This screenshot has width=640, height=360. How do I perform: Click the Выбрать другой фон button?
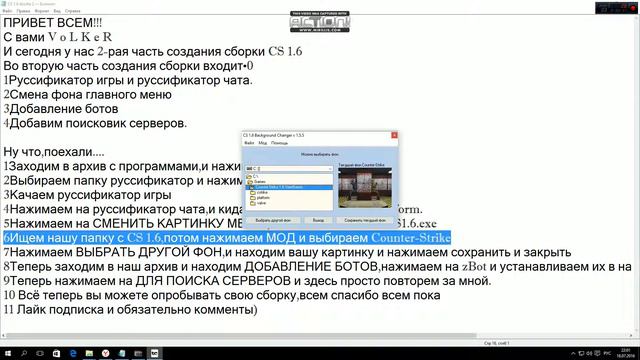coord(273,220)
